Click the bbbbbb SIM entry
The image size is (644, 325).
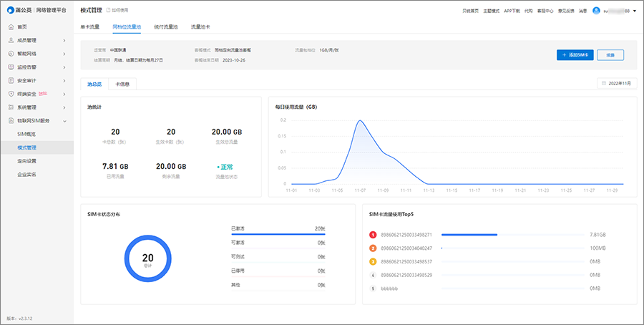[389, 288]
